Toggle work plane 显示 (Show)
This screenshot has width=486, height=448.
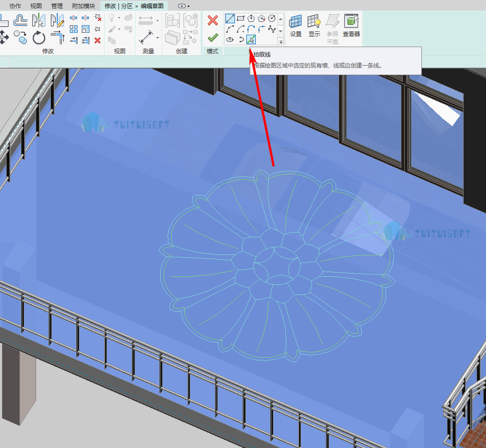314,26
